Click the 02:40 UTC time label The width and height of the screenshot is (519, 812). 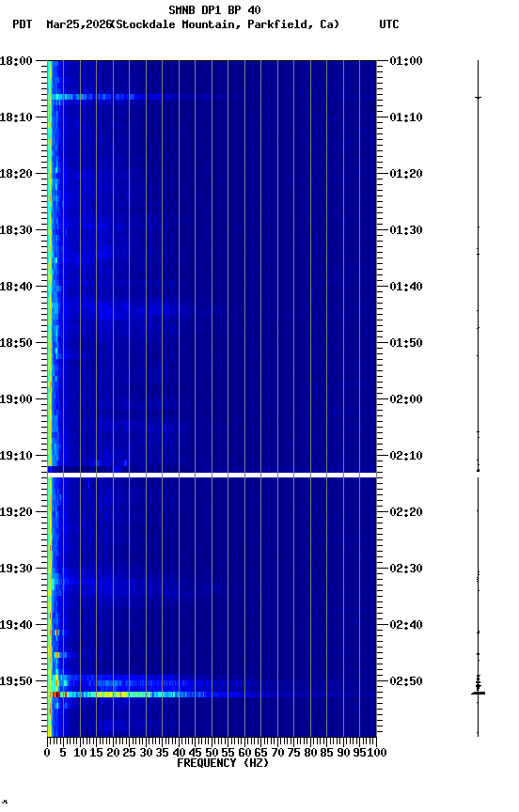pyautogui.click(x=406, y=625)
